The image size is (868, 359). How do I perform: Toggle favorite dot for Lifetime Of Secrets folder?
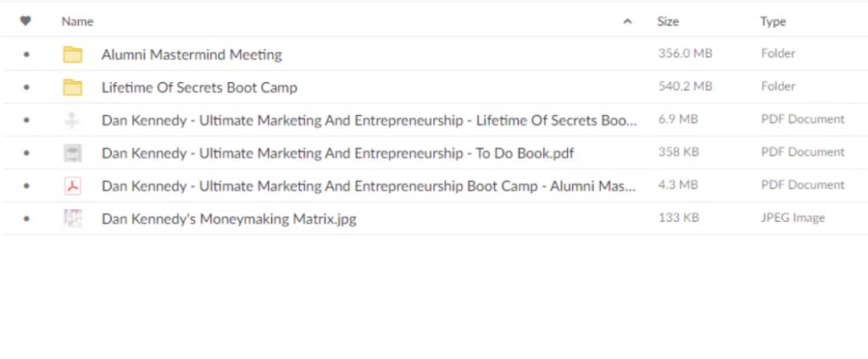pyautogui.click(x=26, y=87)
